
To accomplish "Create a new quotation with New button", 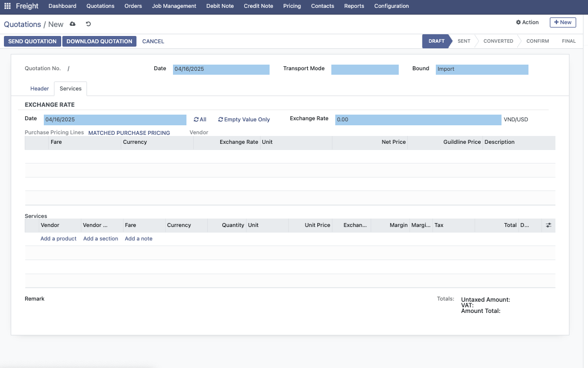I will (x=562, y=22).
